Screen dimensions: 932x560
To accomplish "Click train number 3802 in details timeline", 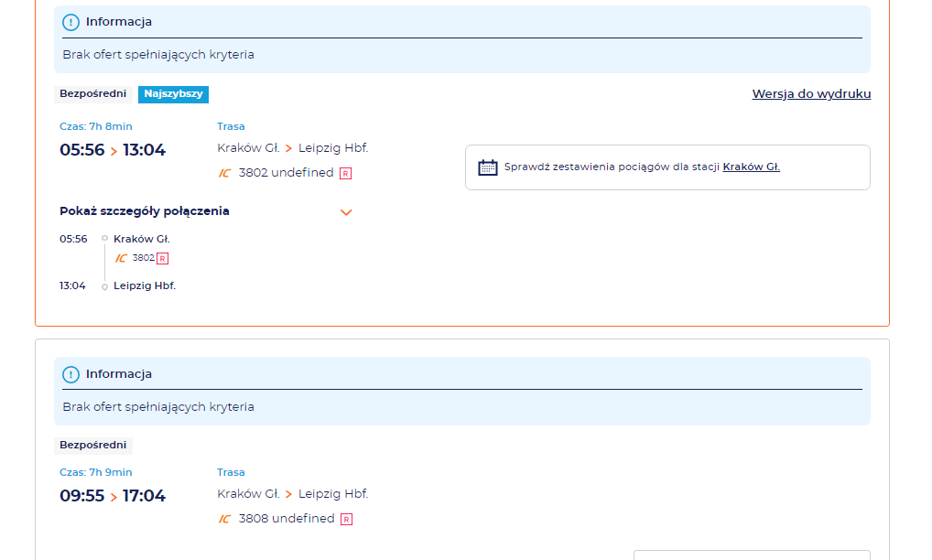I will (143, 258).
